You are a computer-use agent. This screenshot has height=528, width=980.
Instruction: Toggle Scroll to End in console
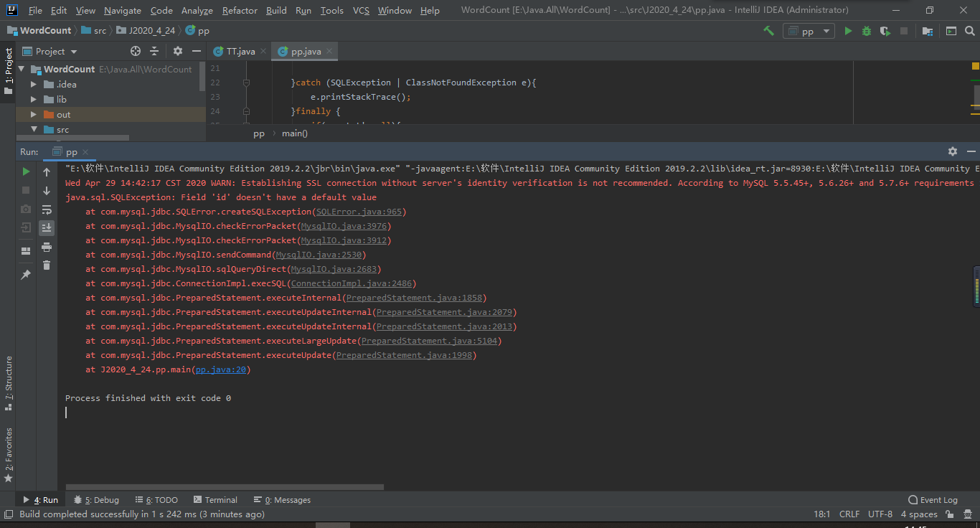point(47,228)
